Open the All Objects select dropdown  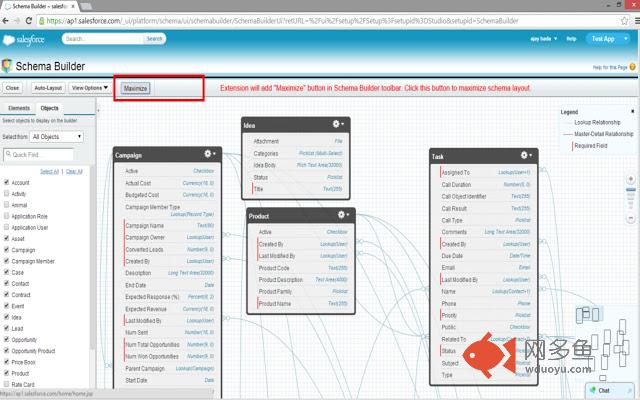click(56, 137)
